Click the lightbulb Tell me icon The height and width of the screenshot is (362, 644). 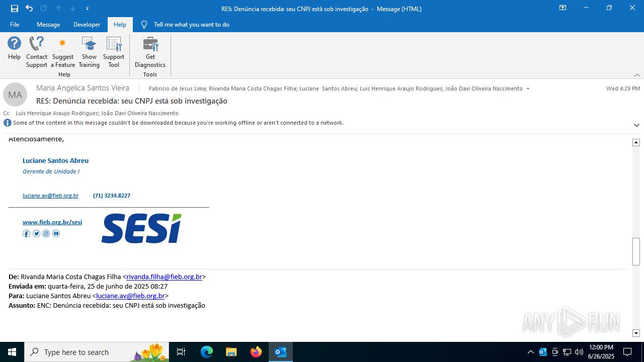coord(144,25)
